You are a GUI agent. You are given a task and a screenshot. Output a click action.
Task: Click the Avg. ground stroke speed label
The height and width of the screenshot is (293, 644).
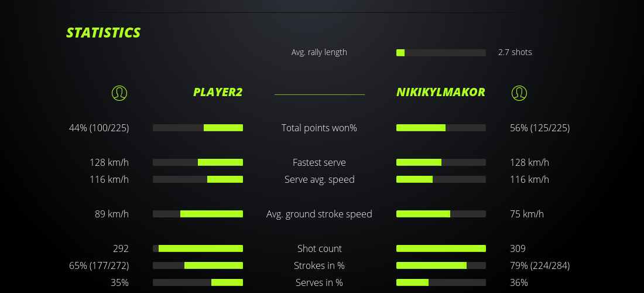319,214
